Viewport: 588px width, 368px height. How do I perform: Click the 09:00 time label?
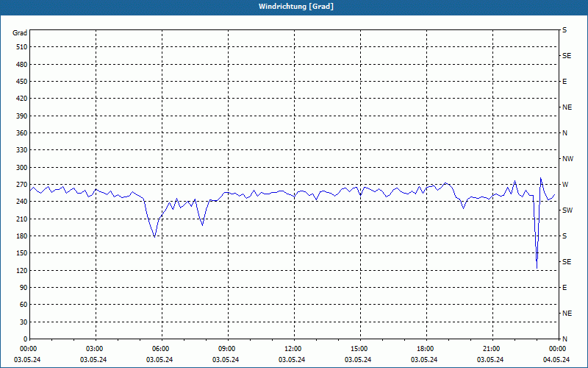(228, 349)
